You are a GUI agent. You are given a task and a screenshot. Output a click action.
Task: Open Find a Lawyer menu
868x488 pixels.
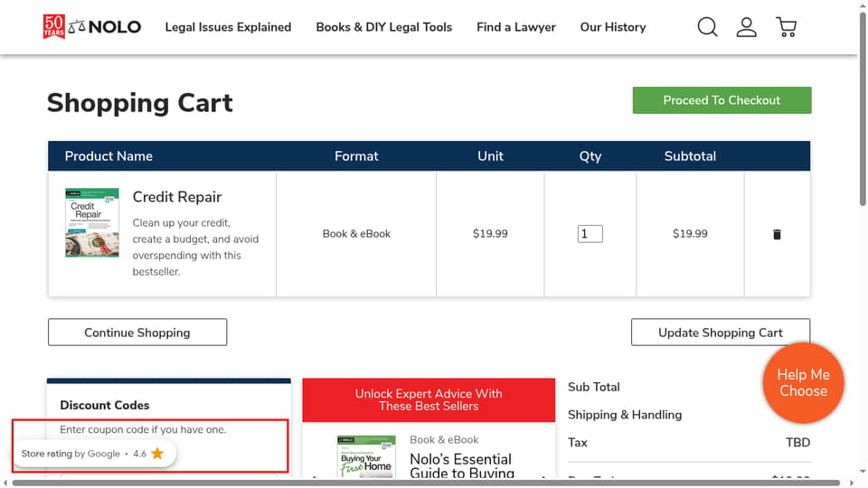point(516,27)
